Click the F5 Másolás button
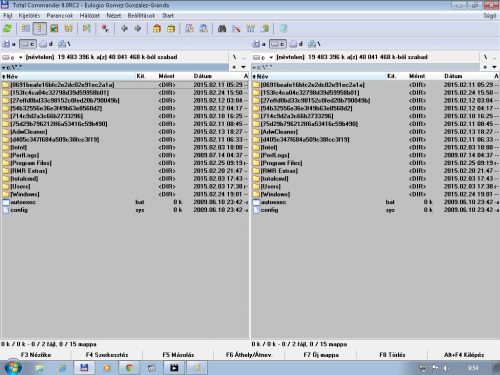The height and width of the screenshot is (375, 500). 178,355
